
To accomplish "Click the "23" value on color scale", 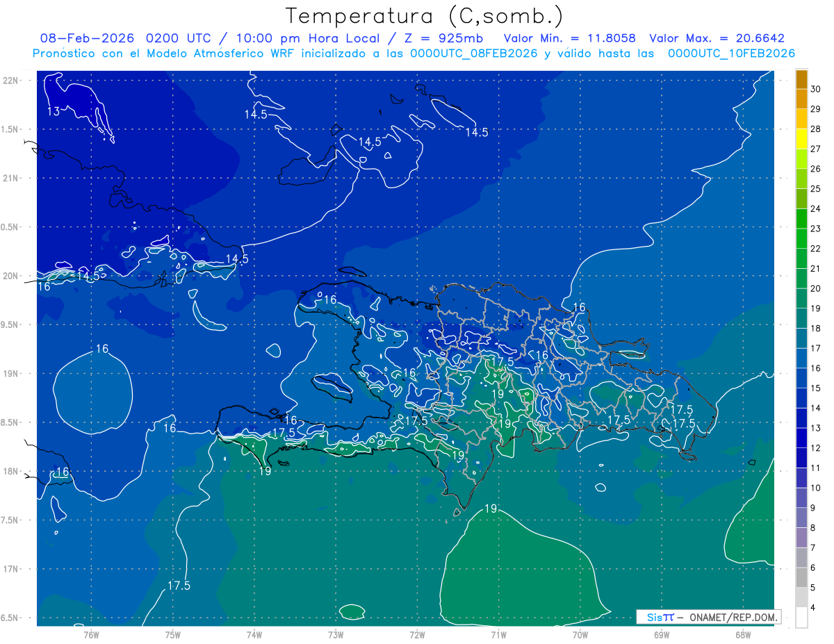I will [817, 229].
